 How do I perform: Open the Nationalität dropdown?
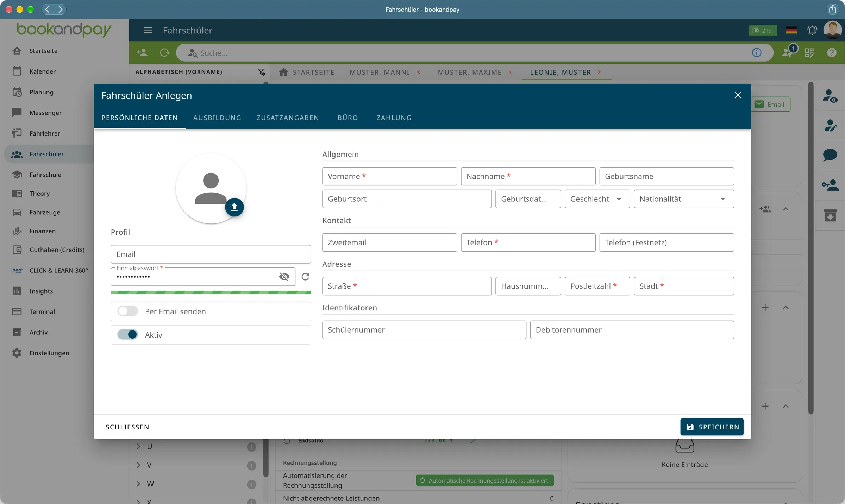click(684, 199)
